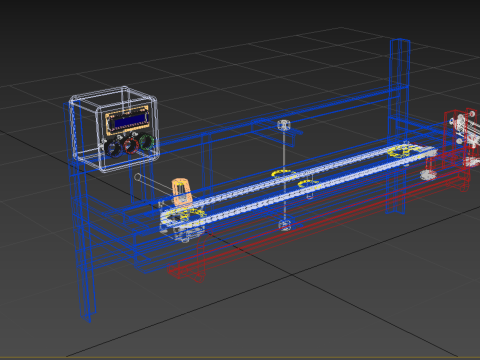Select the red knob on control box
This screenshot has height=360, width=480.
pos(131,145)
